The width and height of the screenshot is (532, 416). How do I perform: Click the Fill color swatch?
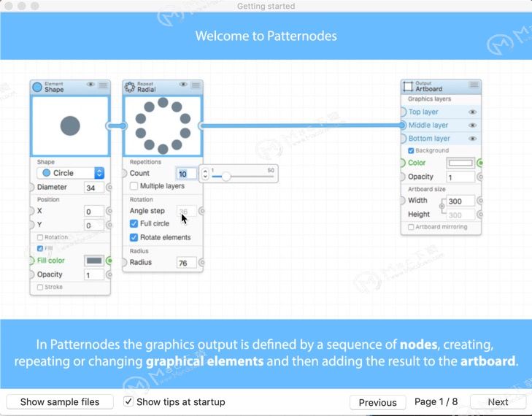pyautogui.click(x=94, y=261)
